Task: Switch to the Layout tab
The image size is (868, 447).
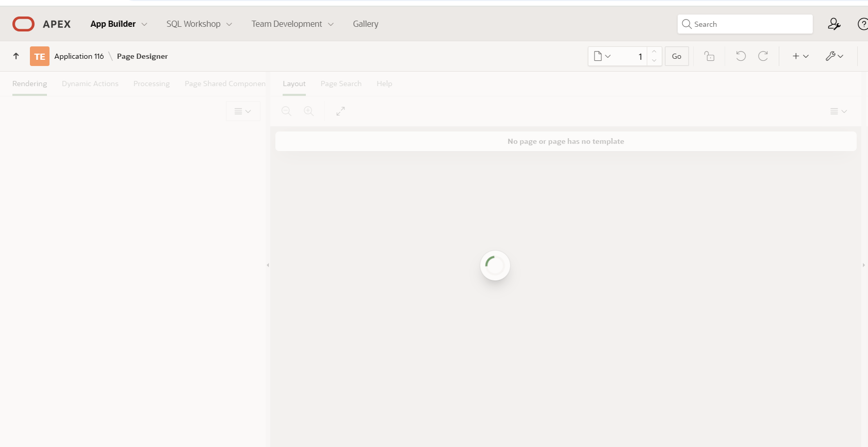Action: click(294, 84)
